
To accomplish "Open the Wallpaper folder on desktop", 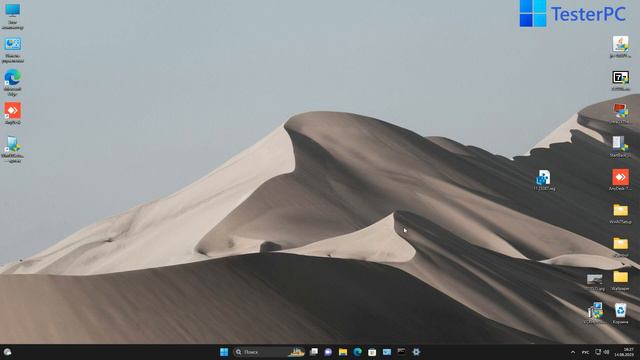I will point(620,280).
